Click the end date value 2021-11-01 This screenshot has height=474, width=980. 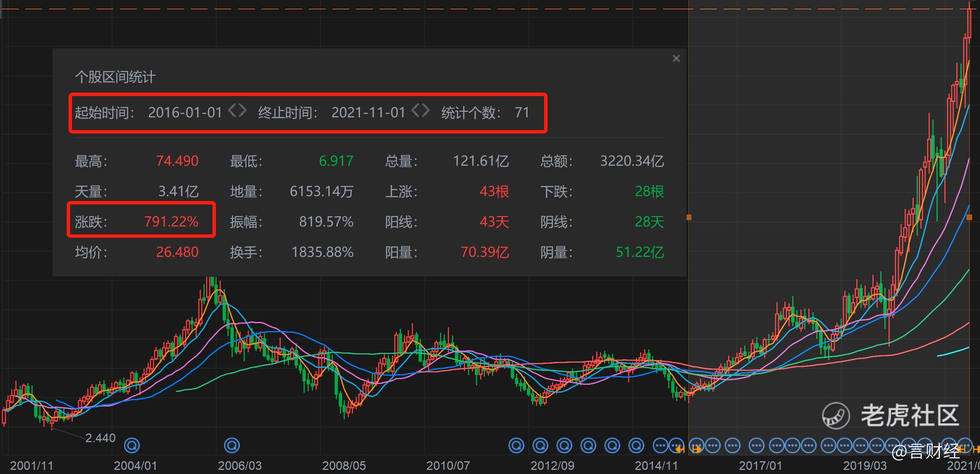point(368,112)
